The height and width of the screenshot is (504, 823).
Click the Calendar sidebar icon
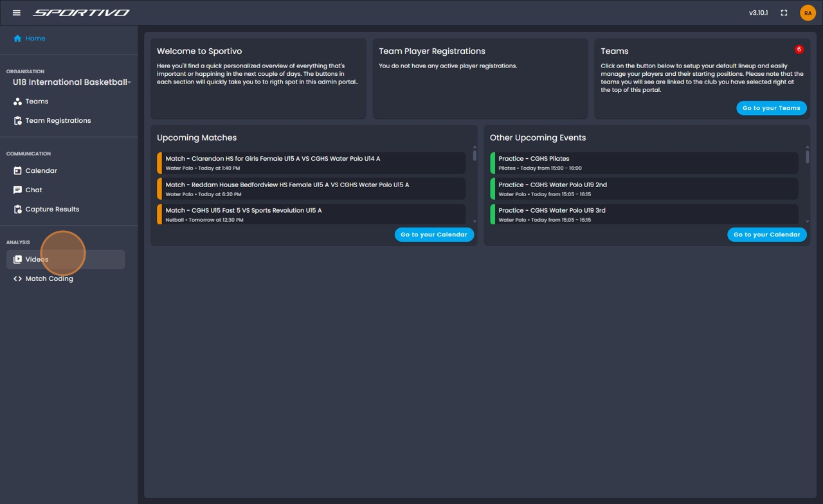[x=17, y=171]
